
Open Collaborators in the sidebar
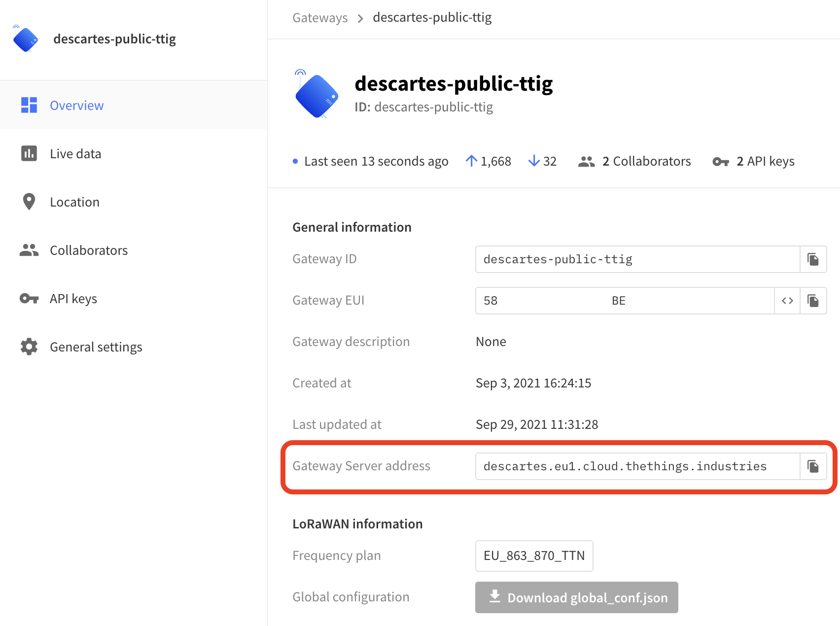click(x=134, y=250)
